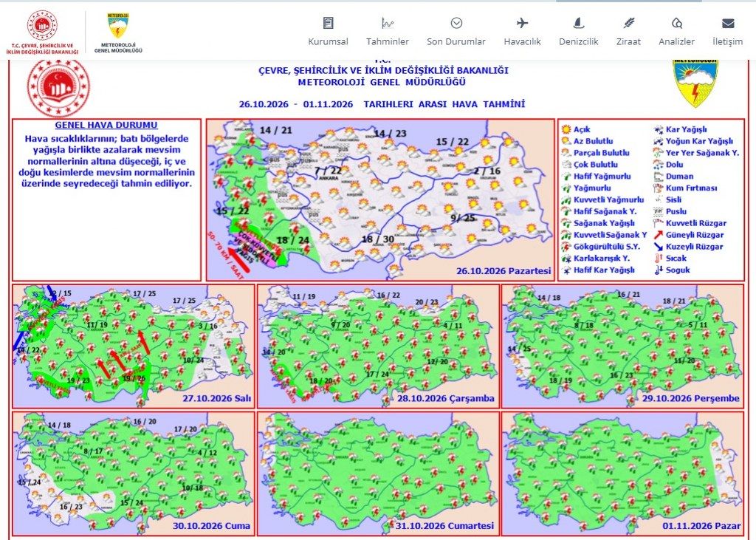
Task: Select the 26.10.2026 Pazartesi forecast map
Action: (380, 199)
